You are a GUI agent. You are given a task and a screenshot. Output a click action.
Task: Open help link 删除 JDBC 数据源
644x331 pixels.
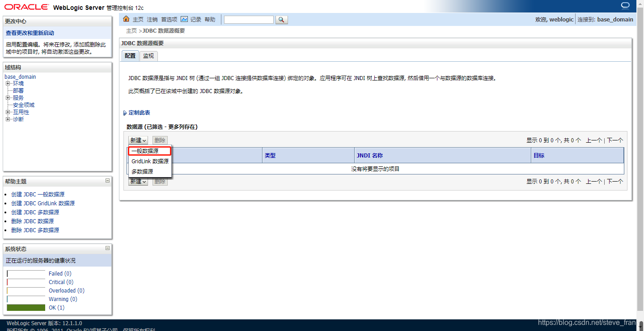pos(32,221)
